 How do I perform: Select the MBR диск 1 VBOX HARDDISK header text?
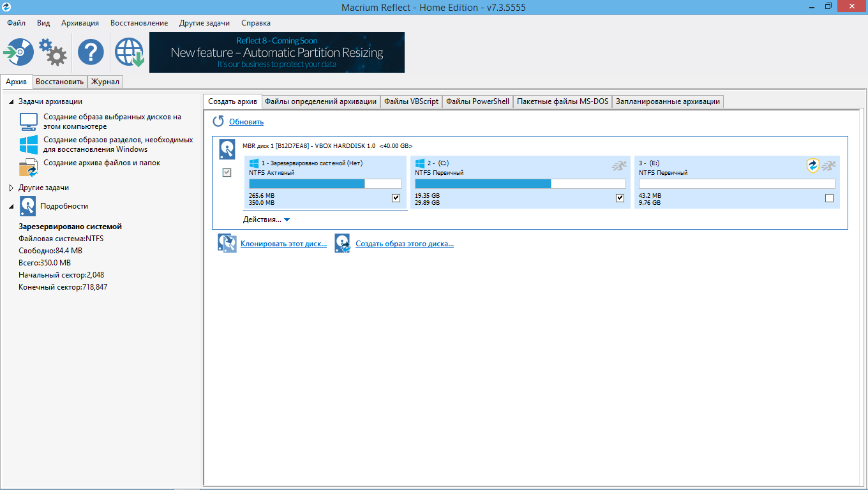(x=327, y=146)
